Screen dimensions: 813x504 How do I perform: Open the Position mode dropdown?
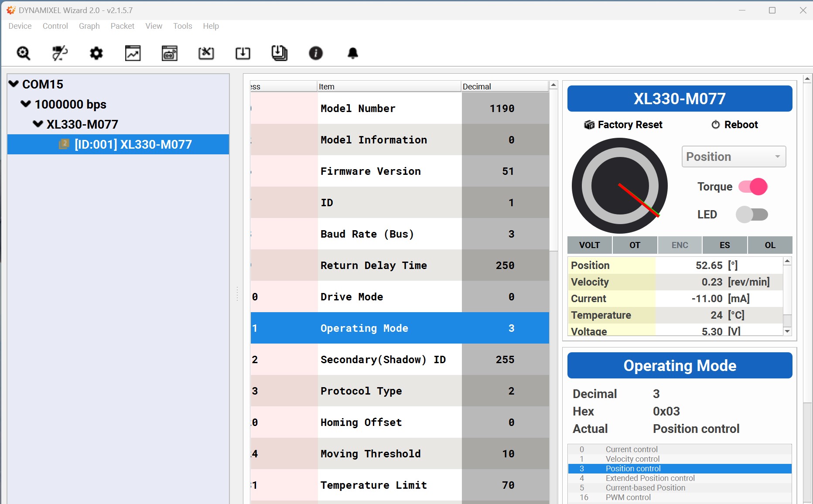734,157
